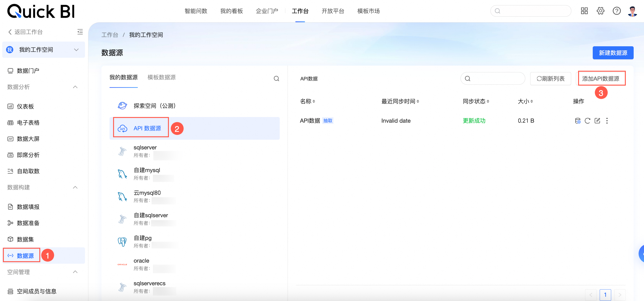Click 刷新列表 button
This screenshot has width=644, height=301.
point(550,78)
